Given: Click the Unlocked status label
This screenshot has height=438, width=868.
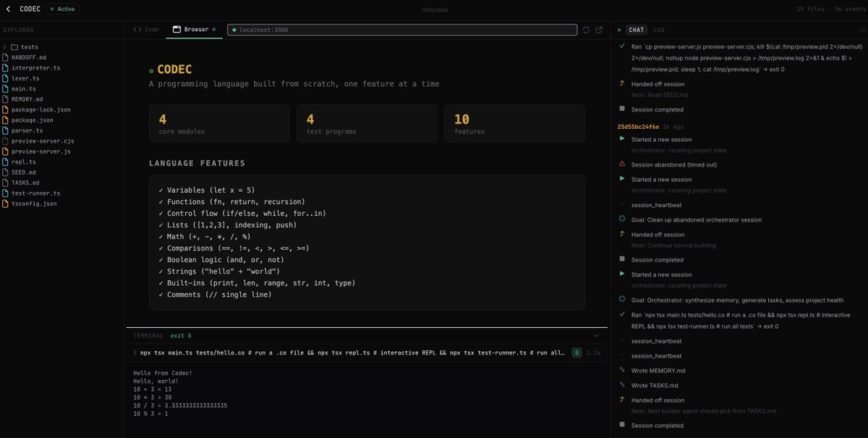Looking at the screenshot, I should pyautogui.click(x=435, y=9).
